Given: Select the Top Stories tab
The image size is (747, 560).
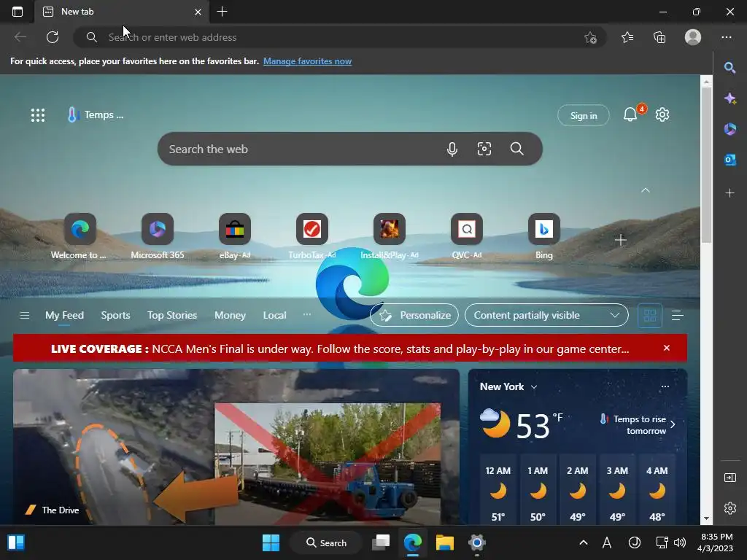Looking at the screenshot, I should pos(172,315).
